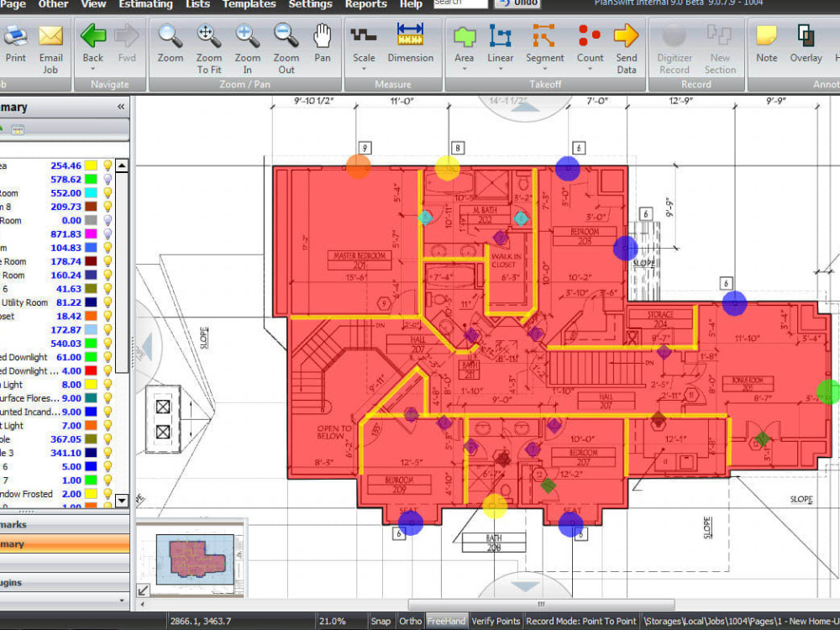
Task: Toggle visibility bulb for 871.83 row
Action: pyautogui.click(x=108, y=234)
